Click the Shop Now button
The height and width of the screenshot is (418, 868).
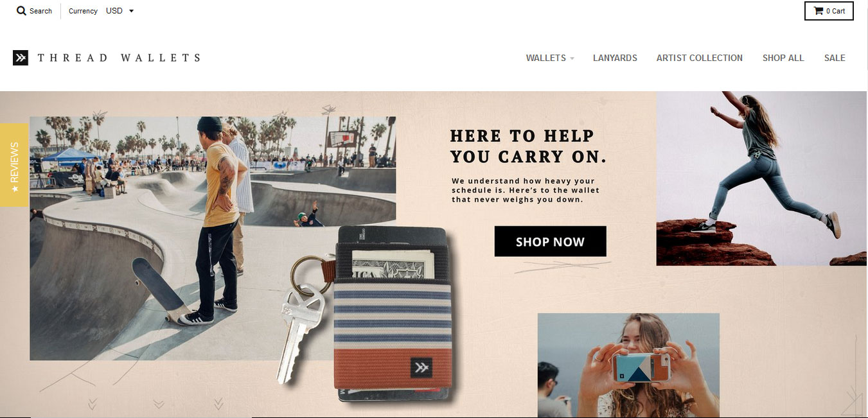pyautogui.click(x=550, y=241)
